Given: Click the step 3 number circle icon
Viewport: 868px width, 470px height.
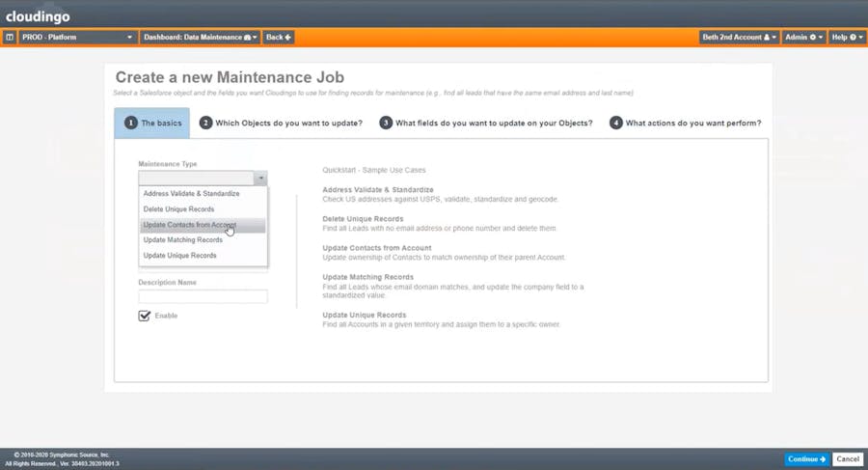Looking at the screenshot, I should click(386, 124).
